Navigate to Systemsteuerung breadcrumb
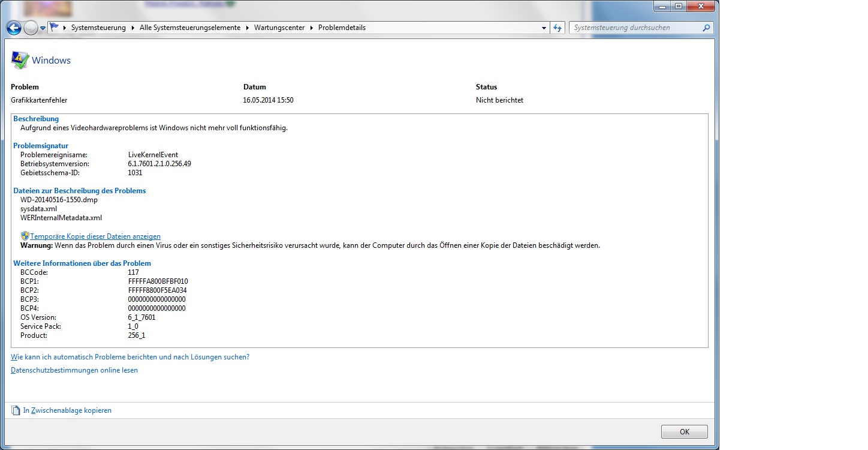868x450 pixels. click(98, 28)
